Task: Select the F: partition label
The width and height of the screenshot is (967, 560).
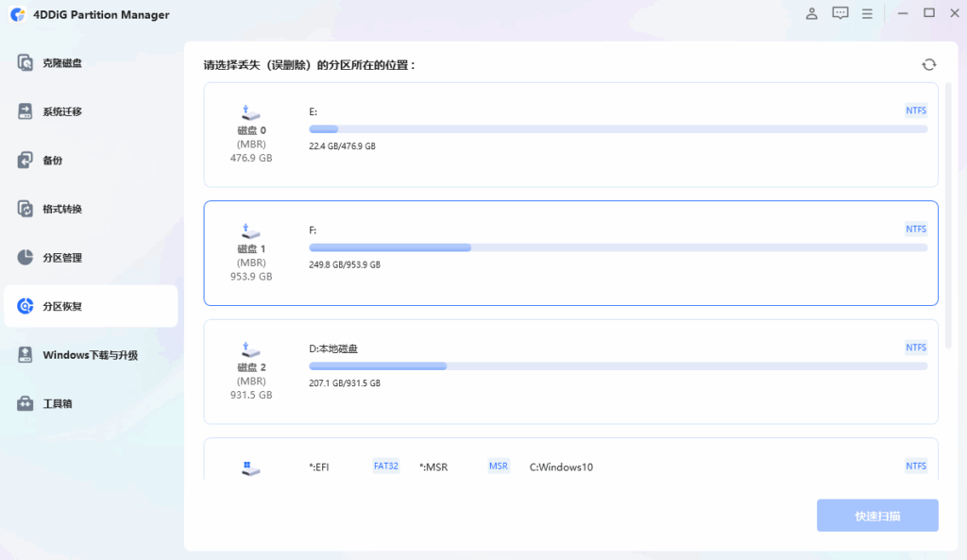Action: [313, 230]
